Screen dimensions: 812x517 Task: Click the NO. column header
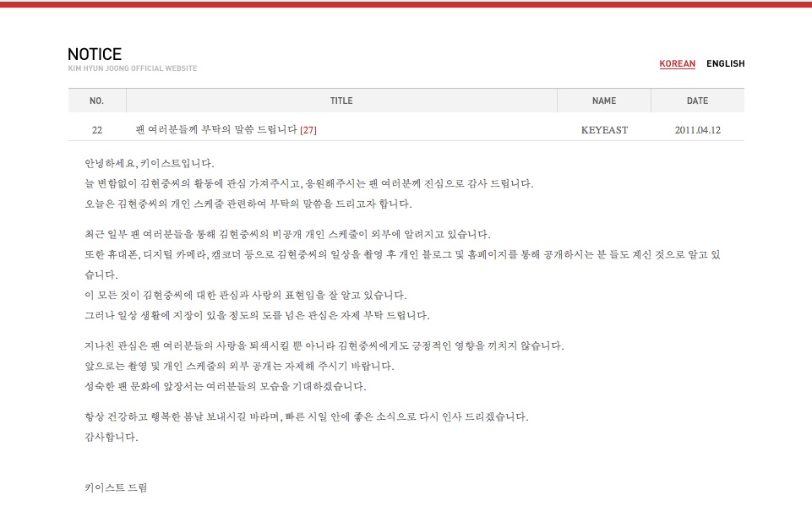pos(97,101)
